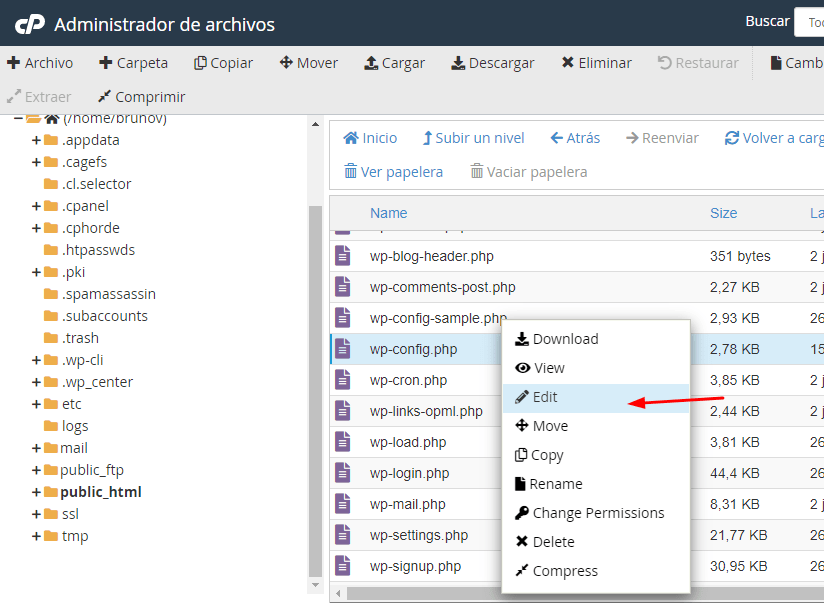This screenshot has height=603, width=824.
Task: Click the Buscar search input field
Action: coord(809,22)
